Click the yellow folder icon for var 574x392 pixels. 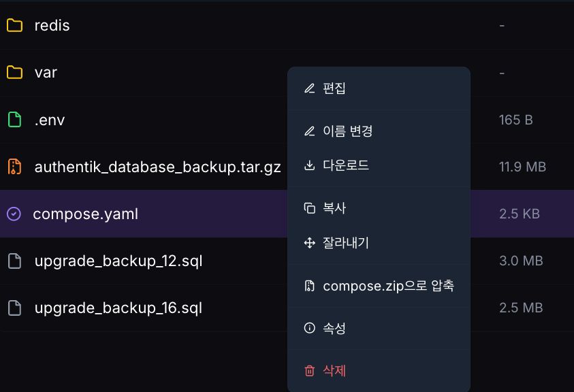[x=15, y=72]
